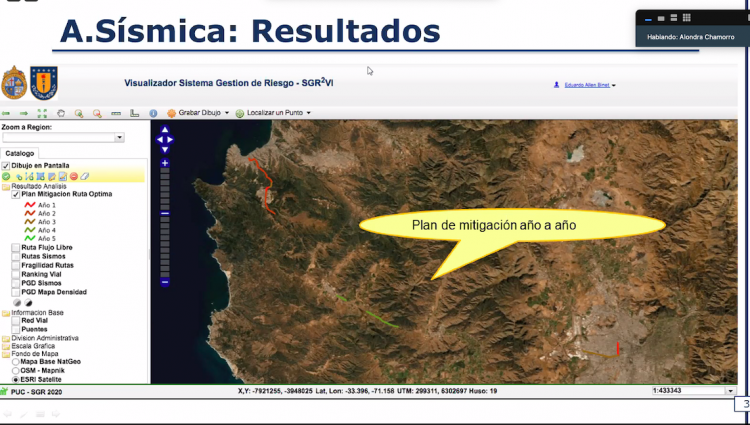Select the Catalogo tab
Image resolution: width=750 pixels, height=425 pixels.
20,153
